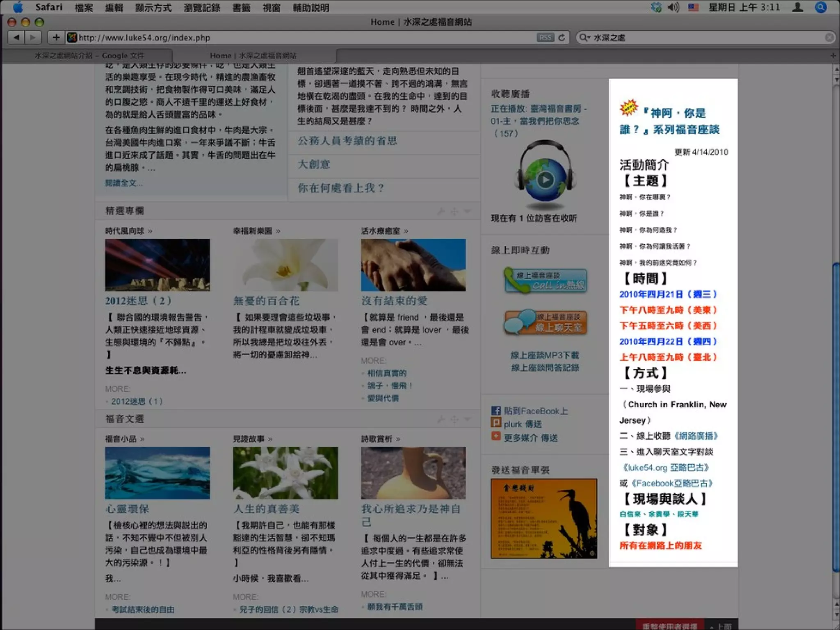Click the vertical page scrollbar thumb
The width and height of the screenshot is (840, 630).
point(836,417)
